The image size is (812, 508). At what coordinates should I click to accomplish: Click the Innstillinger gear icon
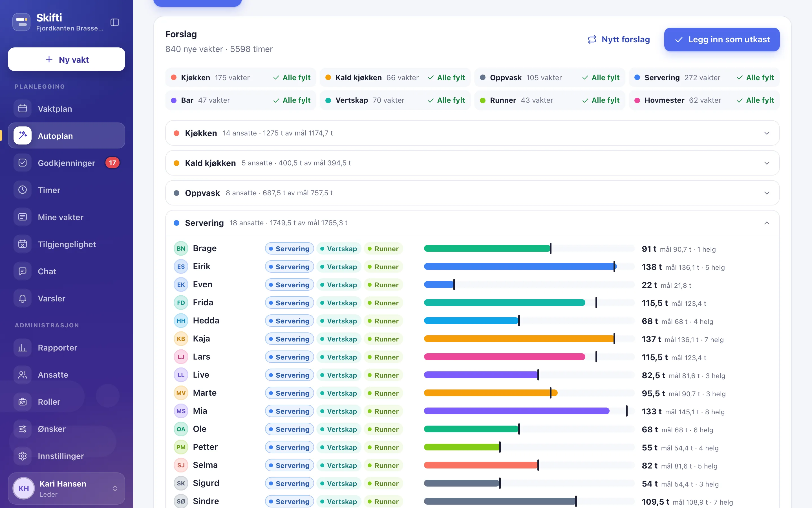point(23,456)
